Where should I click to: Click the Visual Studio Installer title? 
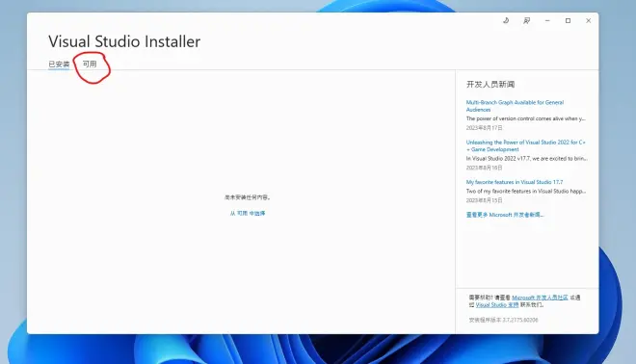coord(124,41)
